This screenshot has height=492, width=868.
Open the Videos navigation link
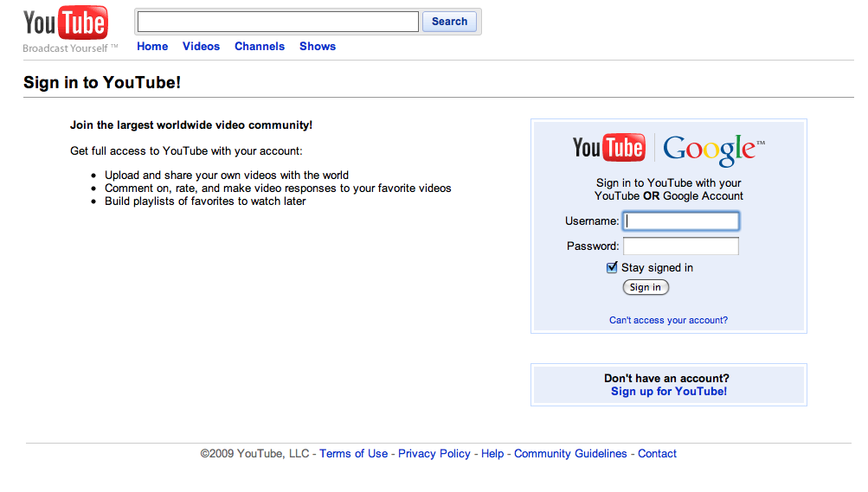click(201, 47)
